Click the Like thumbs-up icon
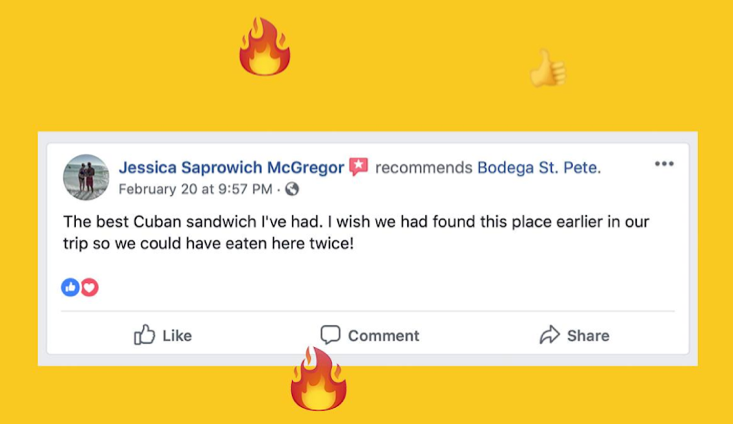This screenshot has height=424, width=733. tap(145, 335)
